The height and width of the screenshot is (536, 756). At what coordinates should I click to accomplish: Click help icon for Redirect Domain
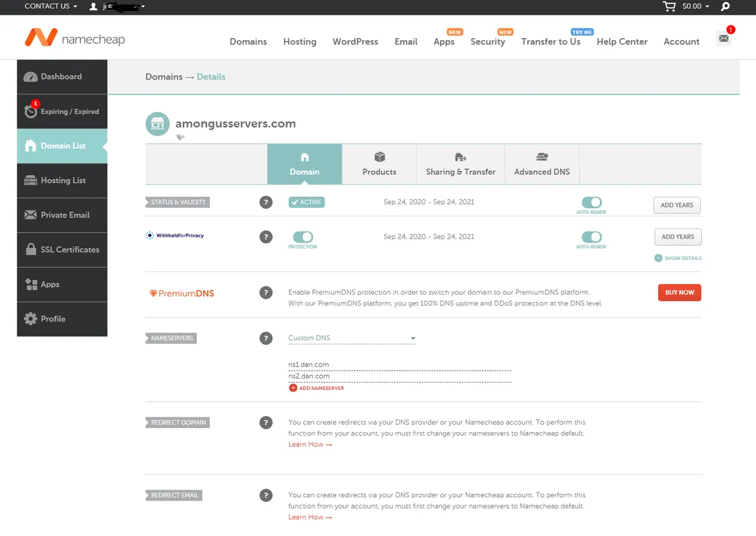click(265, 423)
